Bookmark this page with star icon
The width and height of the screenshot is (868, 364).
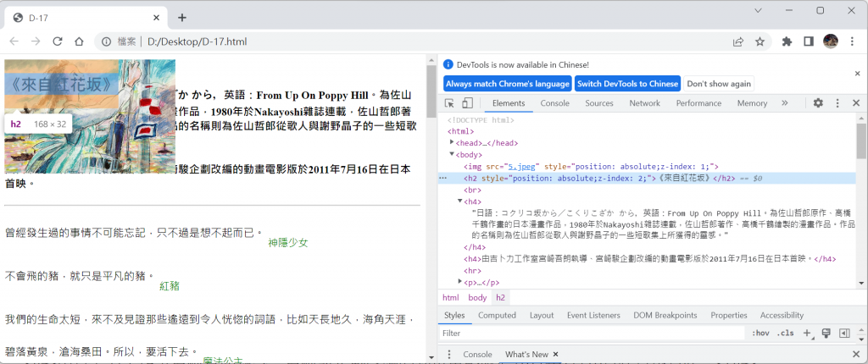759,41
